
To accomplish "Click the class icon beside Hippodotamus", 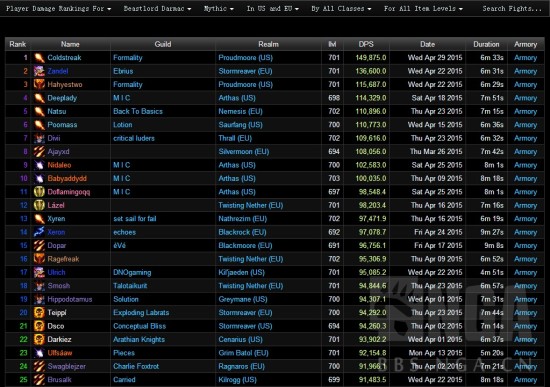I will pyautogui.click(x=39, y=299).
